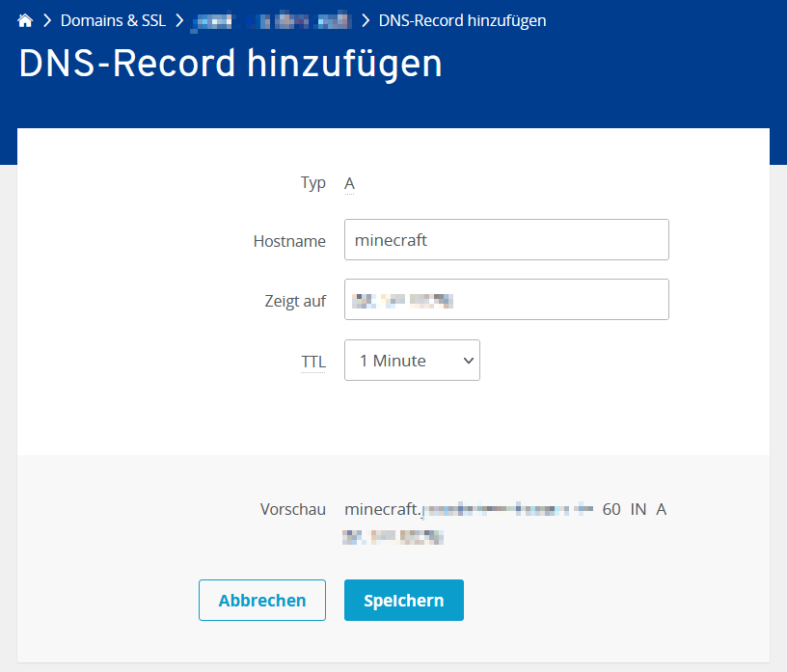
Task: Select the DNS-Record hinzufügen breadcrumb item
Action: 462,20
